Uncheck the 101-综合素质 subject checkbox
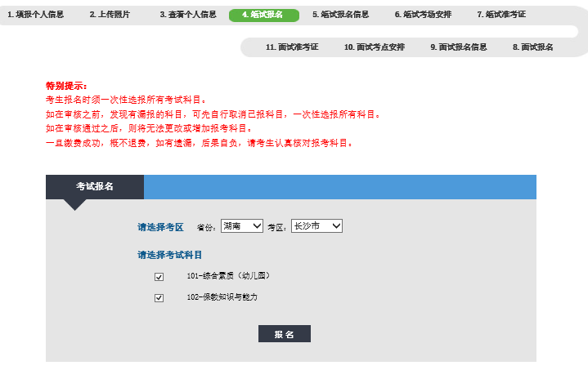The height and width of the screenshot is (379, 588). click(159, 277)
